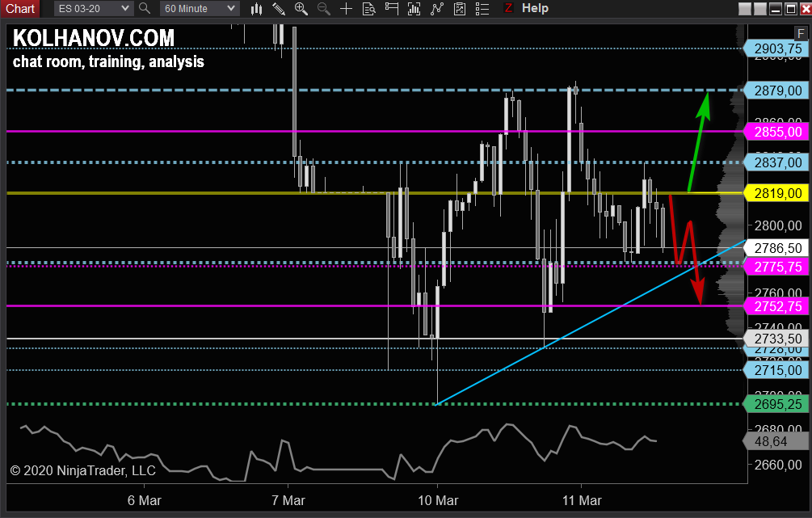Click the zoom out magnifier icon
Image resolution: width=812 pixels, height=518 pixels.
pos(324,9)
